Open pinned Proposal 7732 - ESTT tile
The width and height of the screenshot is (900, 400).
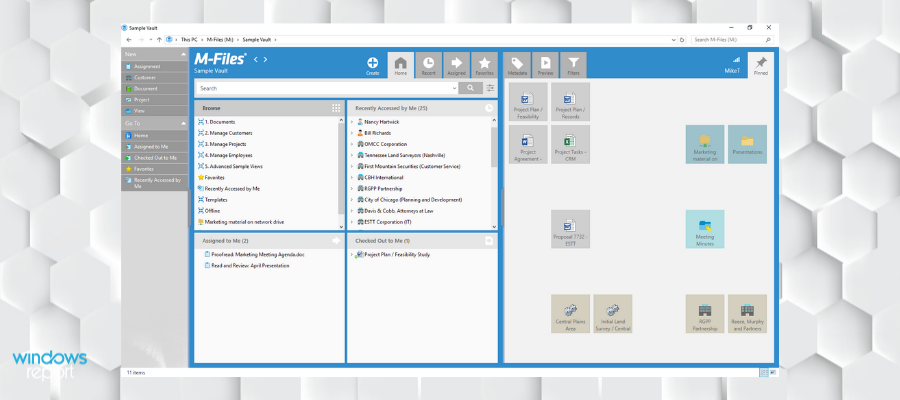coord(571,229)
